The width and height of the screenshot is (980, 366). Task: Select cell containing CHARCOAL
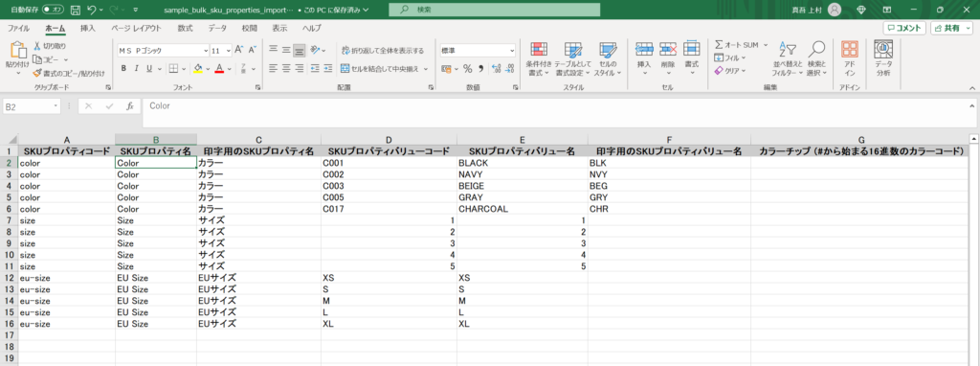tap(522, 209)
